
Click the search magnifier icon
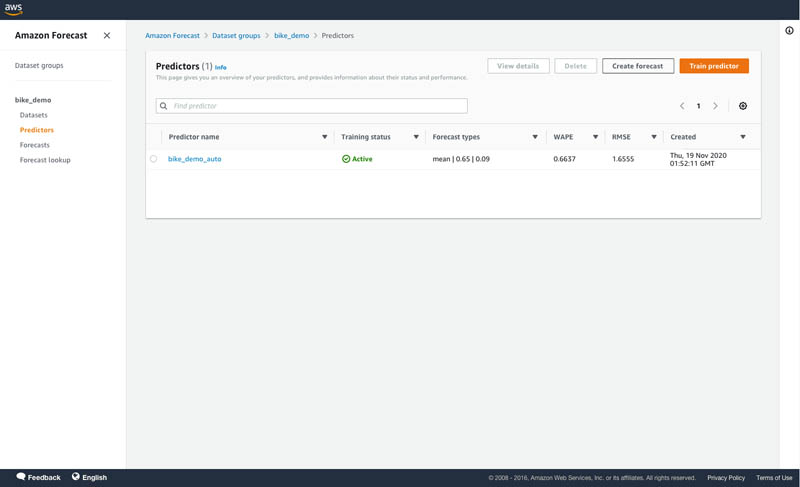164,106
